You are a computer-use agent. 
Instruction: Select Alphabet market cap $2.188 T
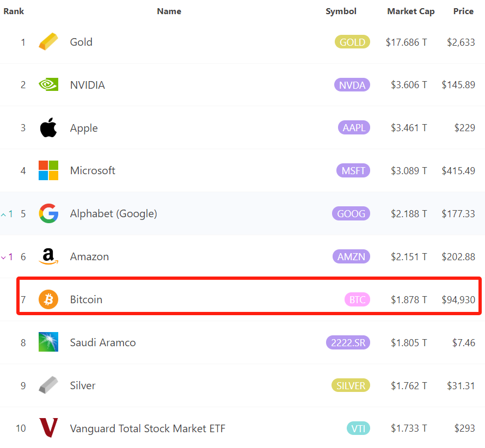click(x=409, y=214)
